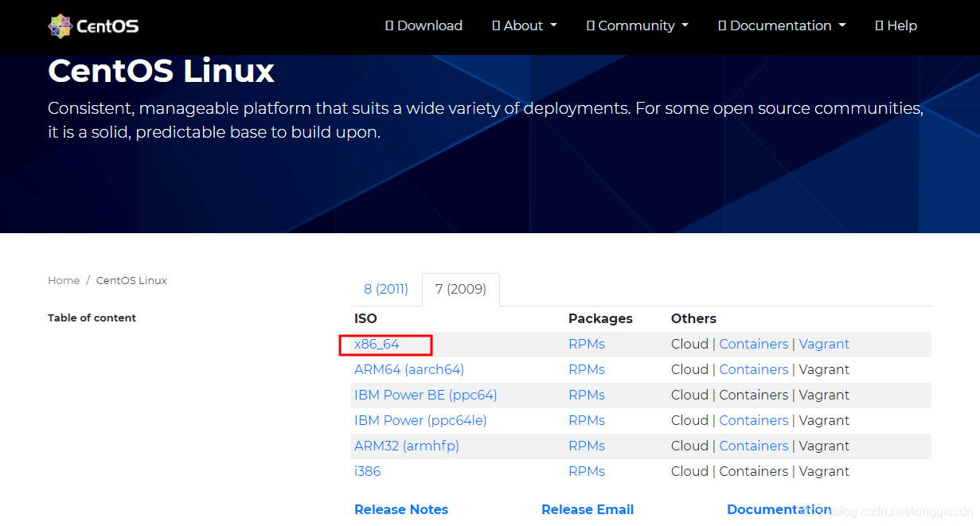Open Containers in the ARM64 (aarch64) row

click(754, 369)
